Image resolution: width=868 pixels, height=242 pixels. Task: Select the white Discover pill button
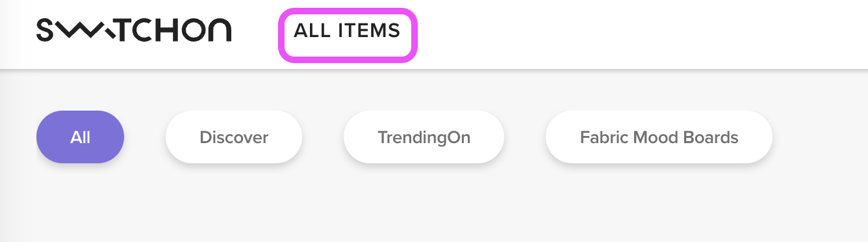click(234, 137)
